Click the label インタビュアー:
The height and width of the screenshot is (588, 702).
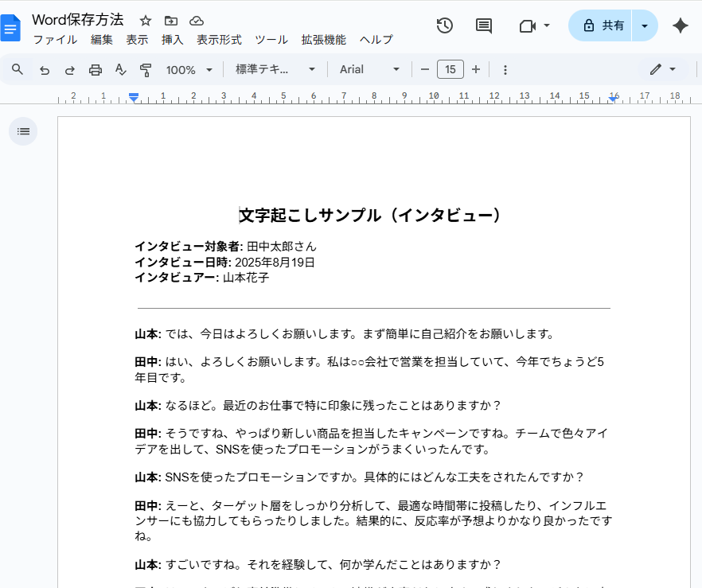tap(177, 278)
